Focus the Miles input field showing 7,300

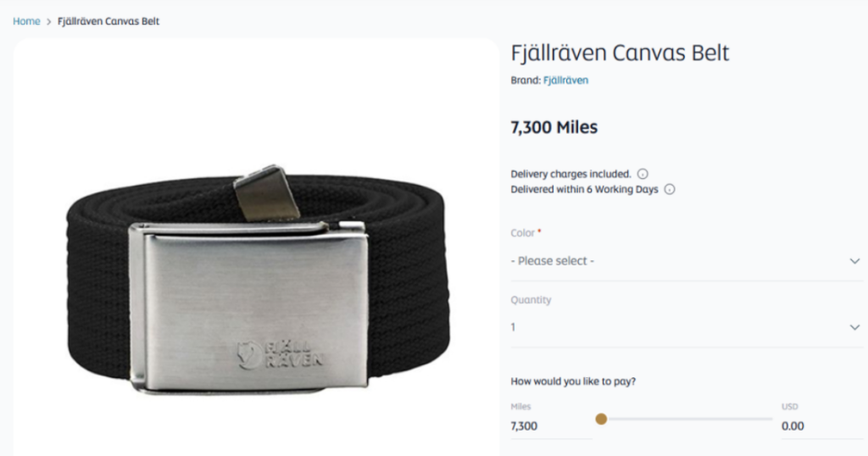pyautogui.click(x=549, y=426)
